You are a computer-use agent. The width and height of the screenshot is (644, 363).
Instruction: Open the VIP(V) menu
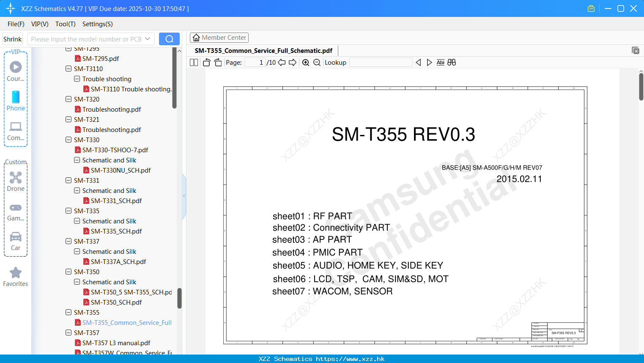point(40,24)
